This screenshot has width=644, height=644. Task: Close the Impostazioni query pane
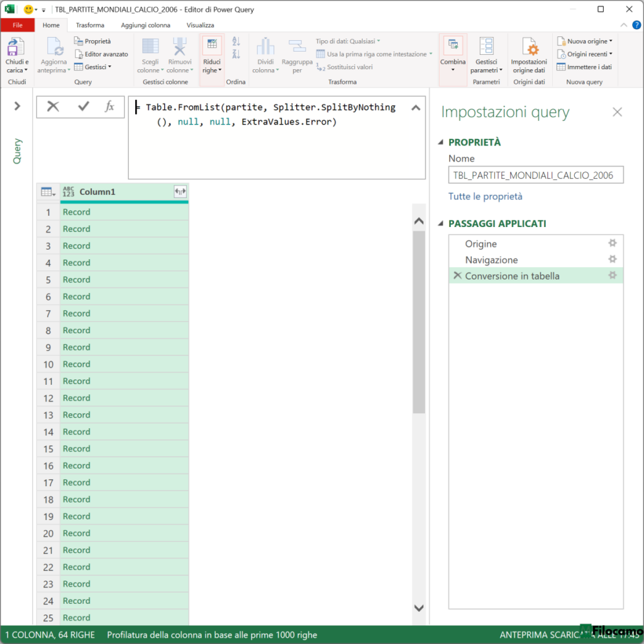pyautogui.click(x=617, y=112)
